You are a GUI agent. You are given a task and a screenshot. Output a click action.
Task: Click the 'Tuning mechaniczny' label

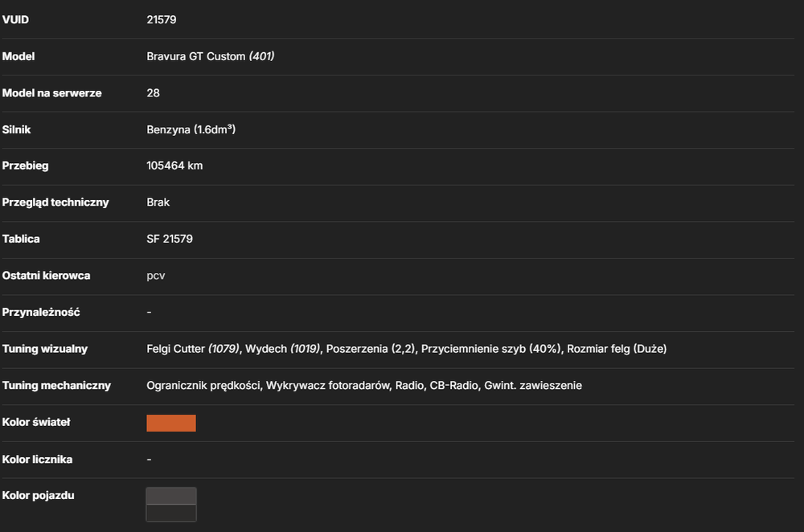[x=56, y=386]
